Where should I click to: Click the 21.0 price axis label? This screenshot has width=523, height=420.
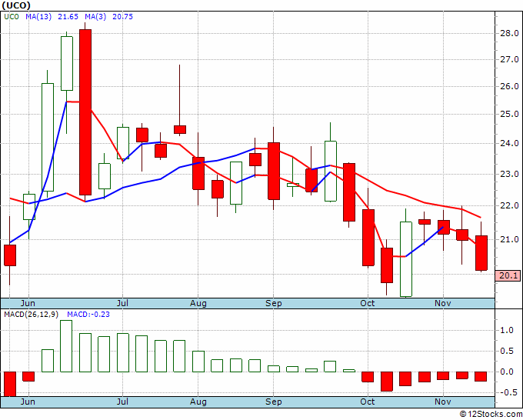click(509, 239)
